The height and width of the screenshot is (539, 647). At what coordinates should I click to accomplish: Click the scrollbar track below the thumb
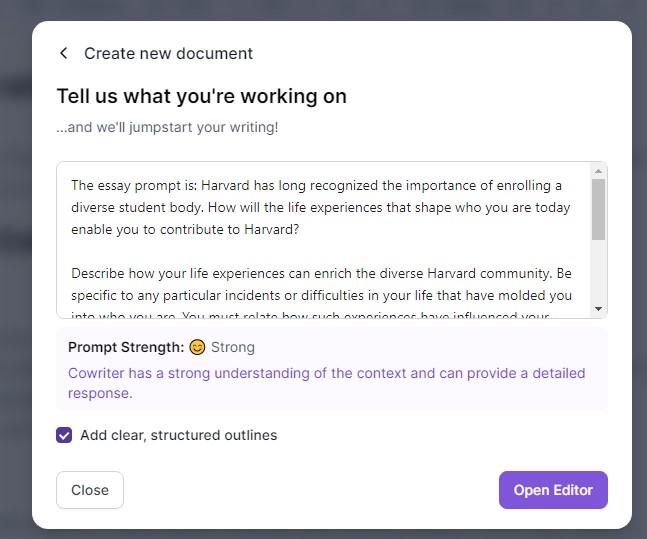coord(598,272)
